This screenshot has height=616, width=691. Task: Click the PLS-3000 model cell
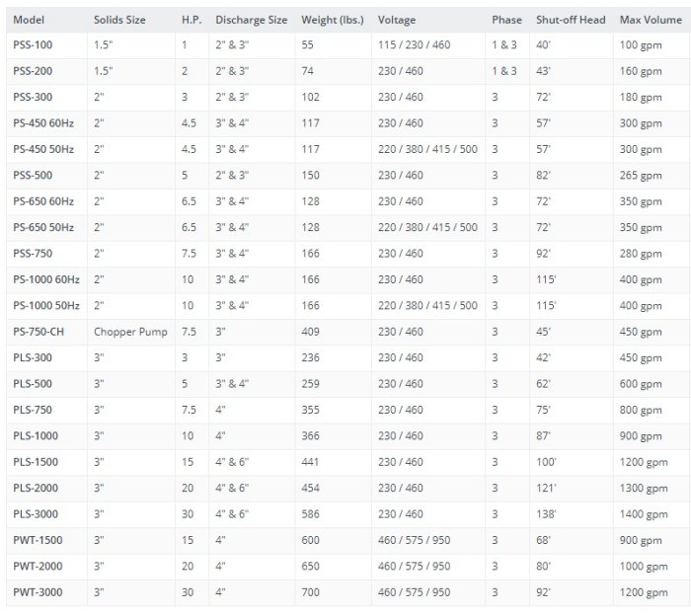(36, 514)
